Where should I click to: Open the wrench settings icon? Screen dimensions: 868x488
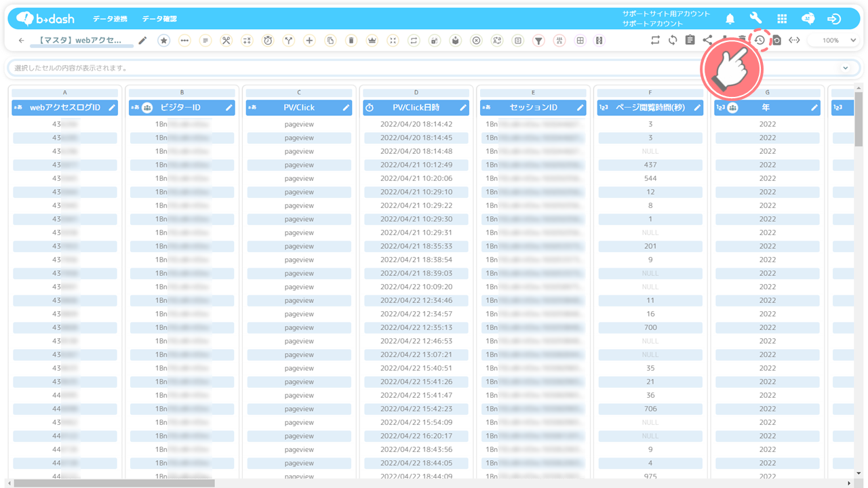coord(756,19)
